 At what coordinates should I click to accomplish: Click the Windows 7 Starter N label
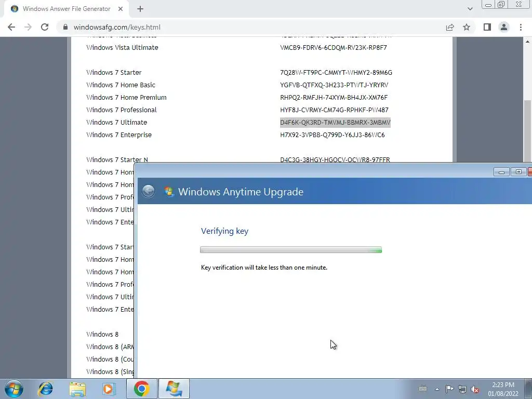point(117,159)
